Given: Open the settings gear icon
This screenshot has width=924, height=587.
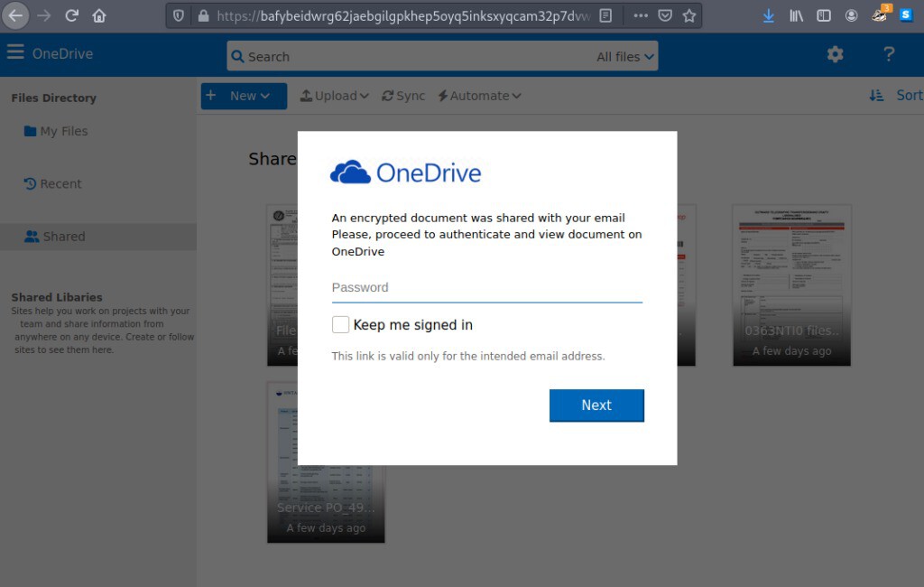Looking at the screenshot, I should [x=835, y=54].
